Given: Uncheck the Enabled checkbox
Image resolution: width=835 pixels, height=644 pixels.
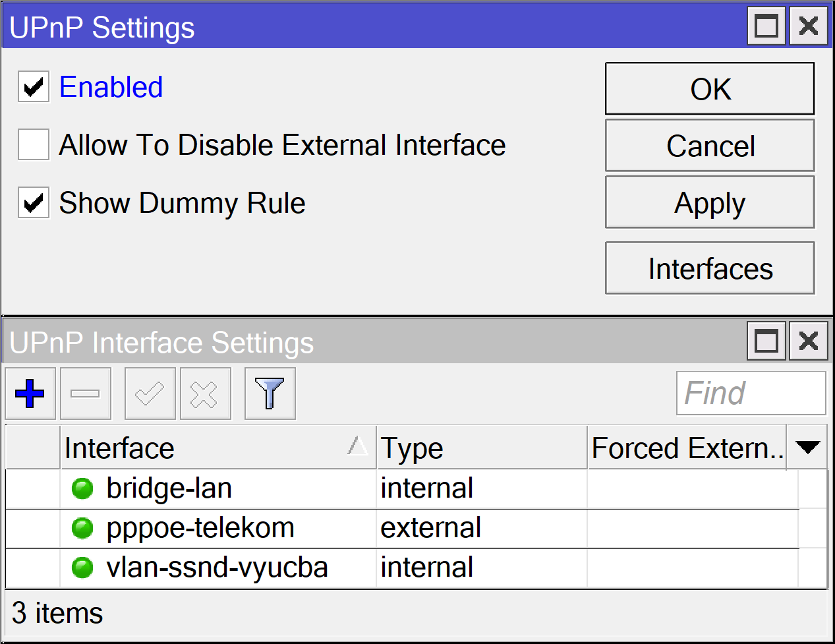Looking at the screenshot, I should [34, 87].
